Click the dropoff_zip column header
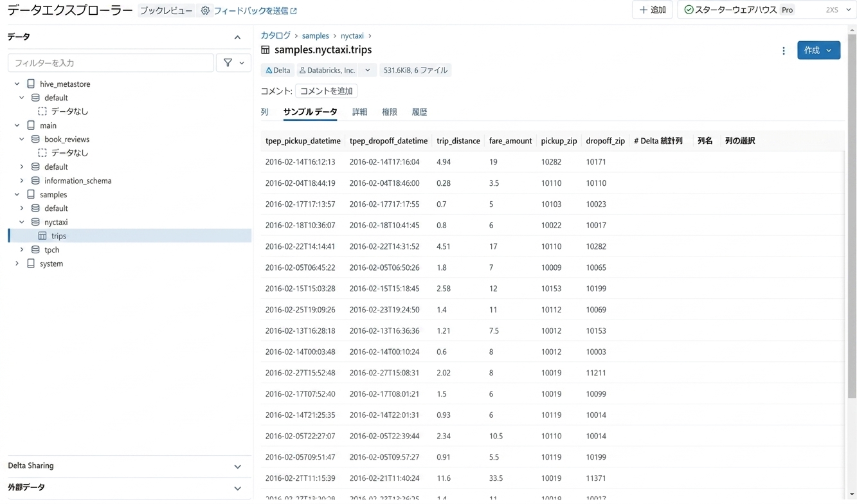This screenshot has height=504, width=857. click(x=605, y=141)
